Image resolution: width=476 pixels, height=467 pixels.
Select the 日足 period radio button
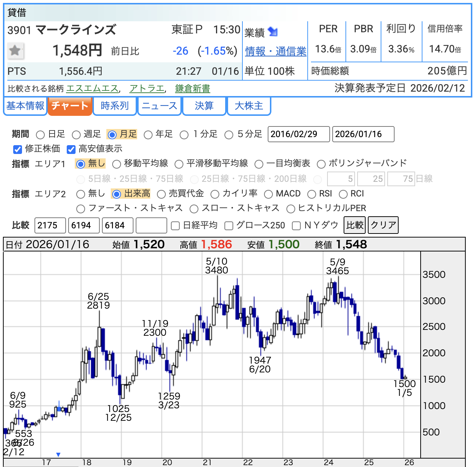click(x=40, y=135)
